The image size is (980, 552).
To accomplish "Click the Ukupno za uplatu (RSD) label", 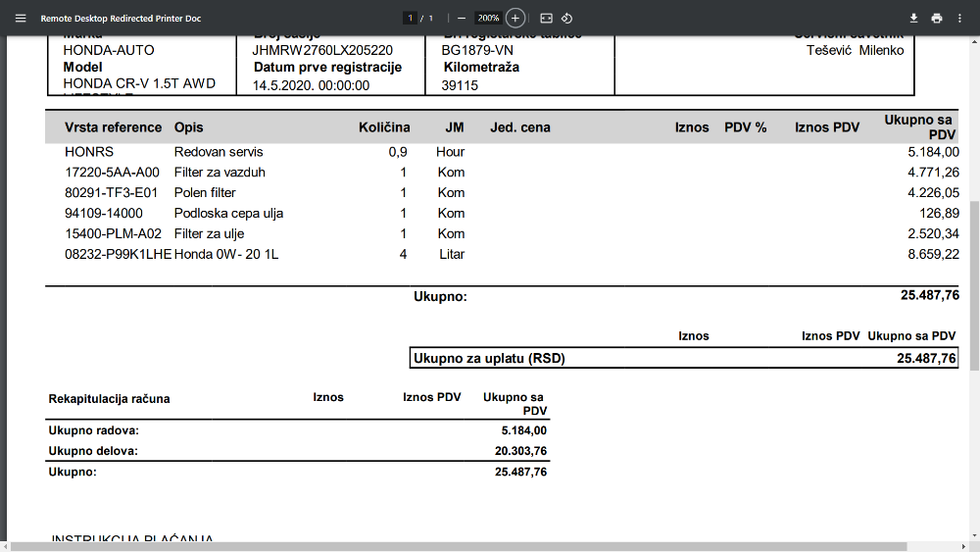I will [x=489, y=359].
